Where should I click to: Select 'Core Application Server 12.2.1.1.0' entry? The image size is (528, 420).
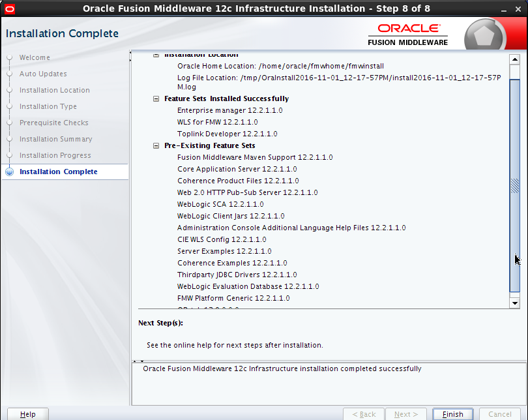[x=237, y=169]
